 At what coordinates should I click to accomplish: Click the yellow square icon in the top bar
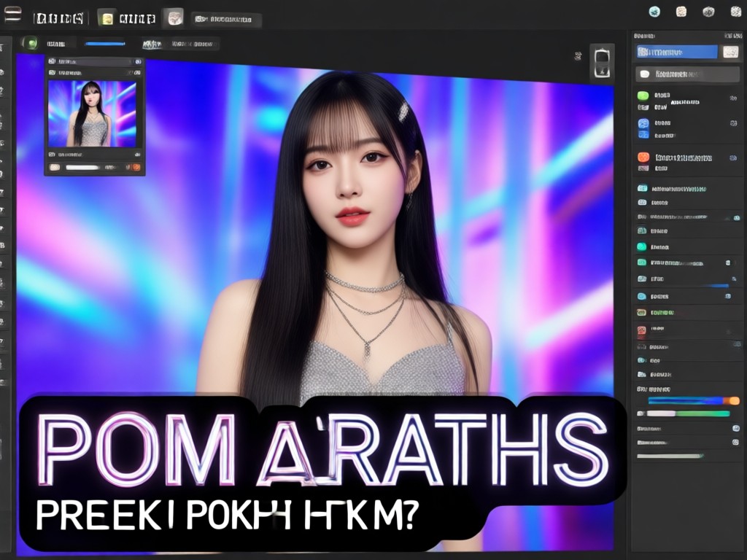coord(108,18)
